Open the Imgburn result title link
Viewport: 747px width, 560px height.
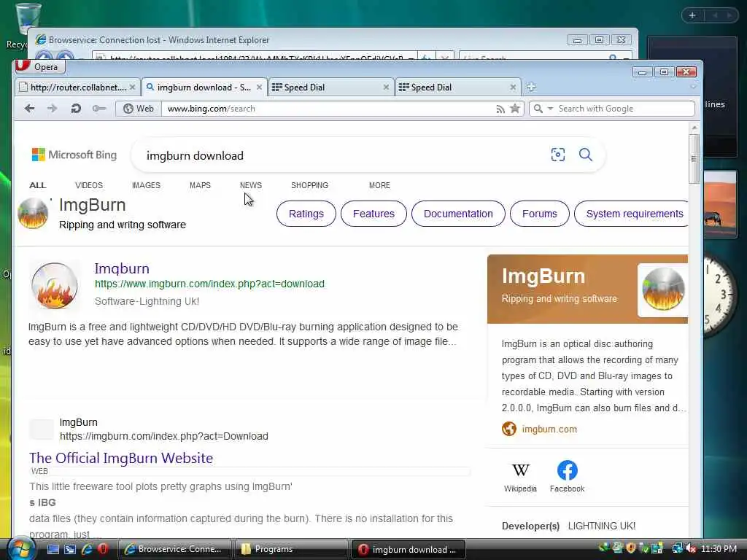click(122, 268)
